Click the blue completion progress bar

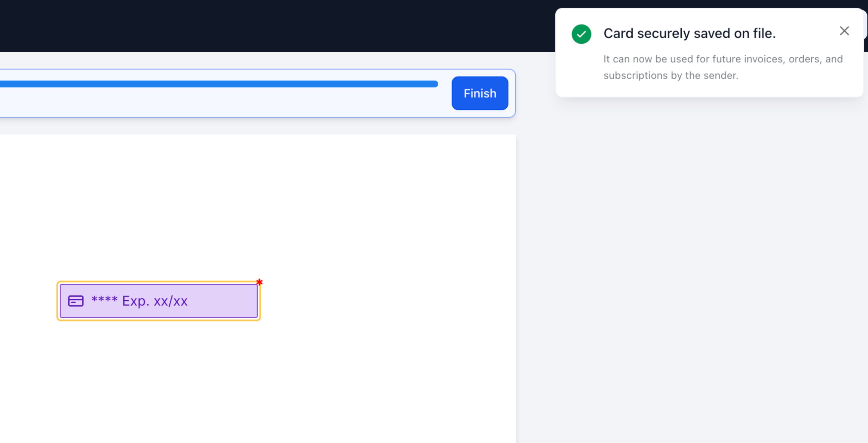coord(219,84)
